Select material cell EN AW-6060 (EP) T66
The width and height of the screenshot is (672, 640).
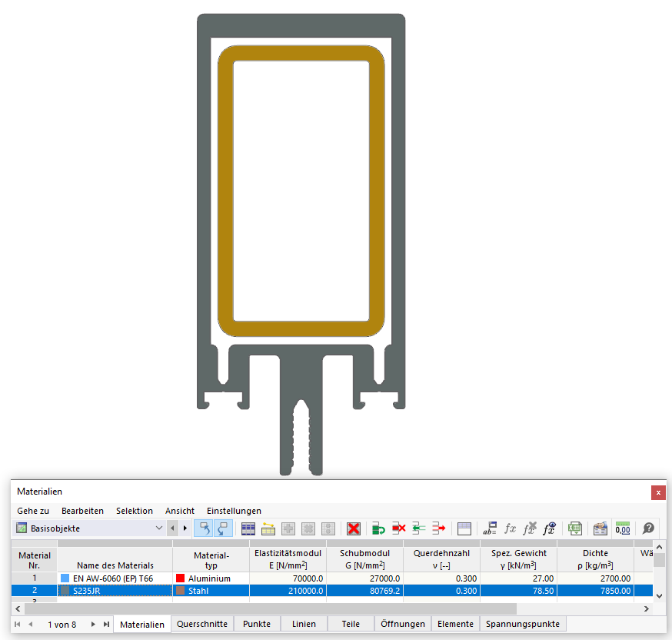point(115,578)
